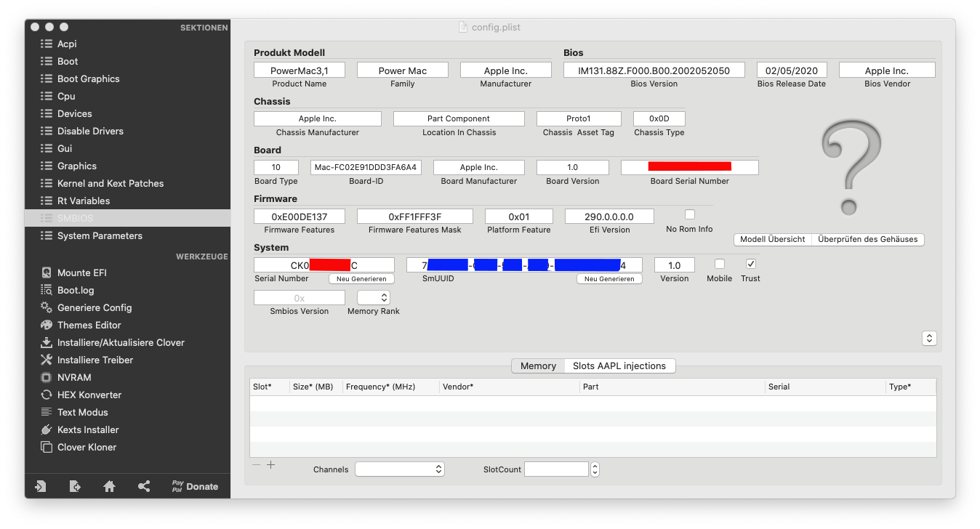
Task: Click the plus icon to add memory slot
Action: pos(270,465)
